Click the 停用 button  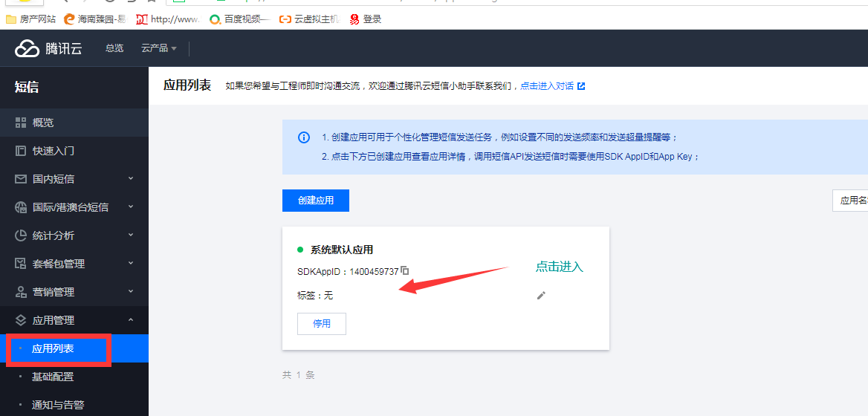[x=322, y=324]
